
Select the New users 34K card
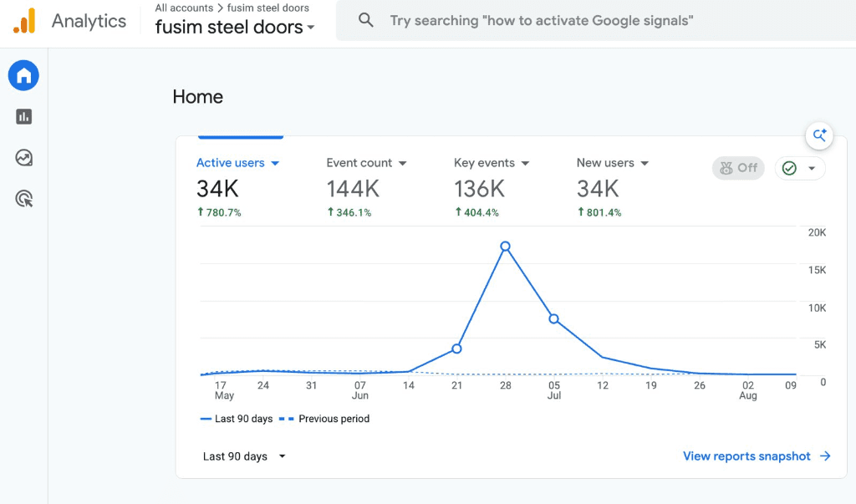click(x=613, y=186)
